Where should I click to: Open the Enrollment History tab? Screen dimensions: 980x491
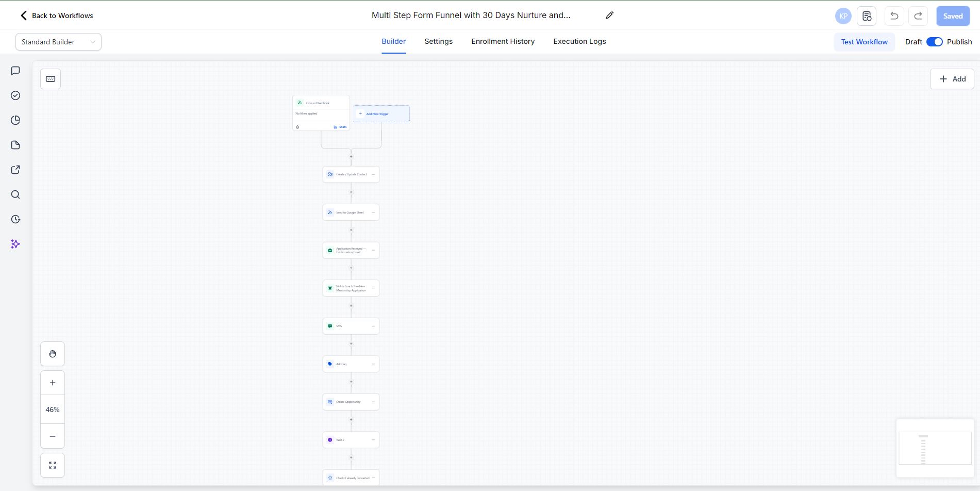click(x=503, y=41)
